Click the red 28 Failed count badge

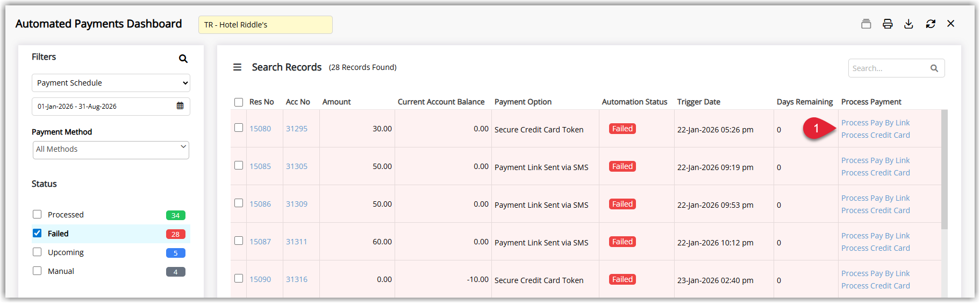[x=176, y=234]
